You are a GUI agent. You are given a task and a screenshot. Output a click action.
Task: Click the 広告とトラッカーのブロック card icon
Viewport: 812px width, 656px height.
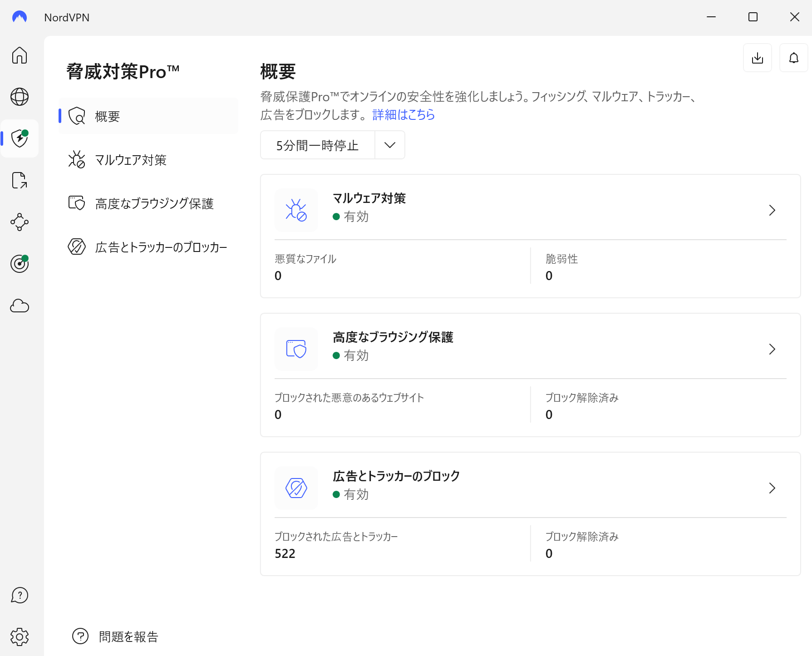coord(296,488)
